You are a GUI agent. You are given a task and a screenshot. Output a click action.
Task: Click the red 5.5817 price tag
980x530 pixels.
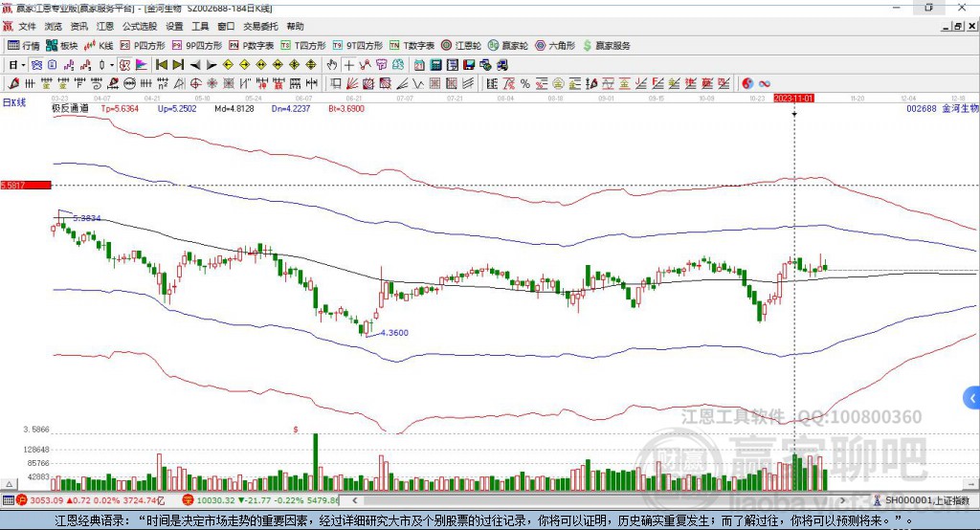click(x=26, y=185)
